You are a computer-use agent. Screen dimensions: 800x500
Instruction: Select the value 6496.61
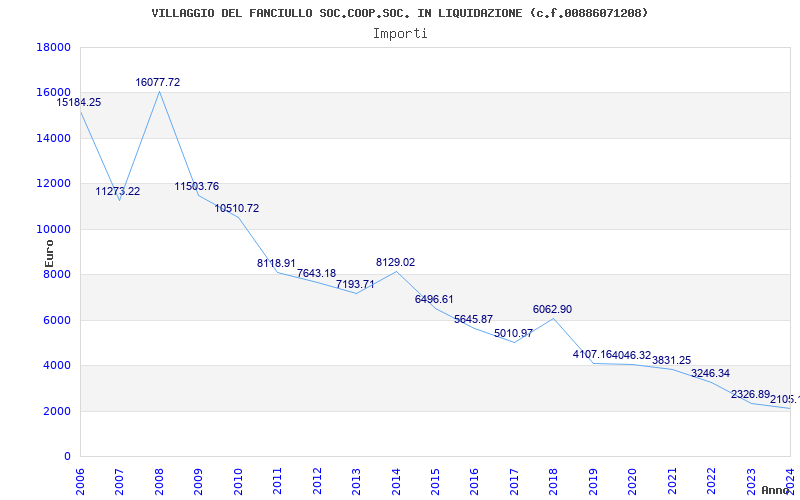[434, 299]
